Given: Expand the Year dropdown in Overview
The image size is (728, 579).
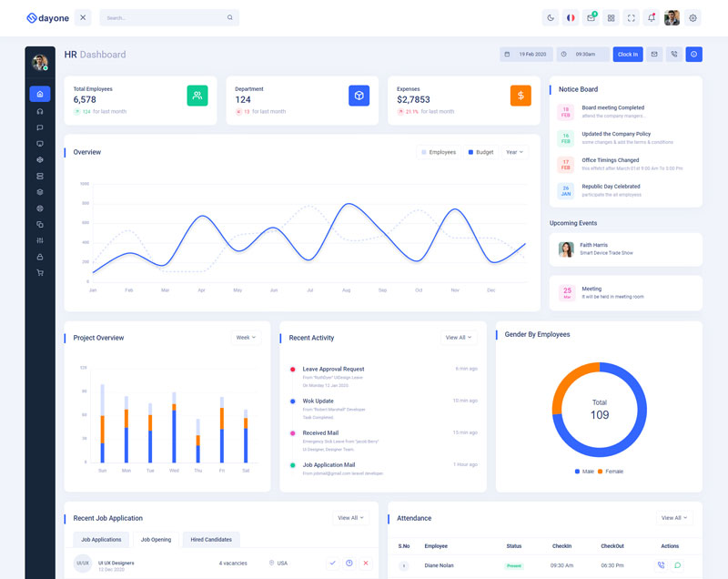Looking at the screenshot, I should [514, 152].
